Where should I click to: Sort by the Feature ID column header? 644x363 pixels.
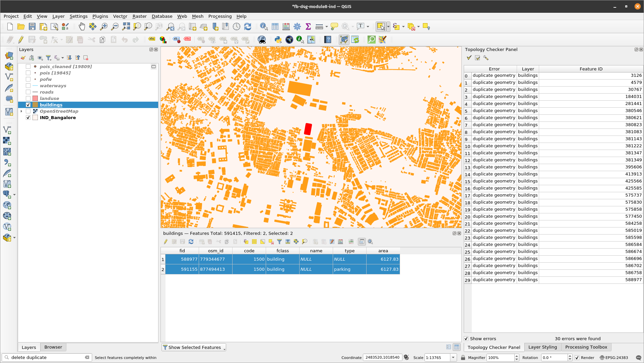click(591, 69)
